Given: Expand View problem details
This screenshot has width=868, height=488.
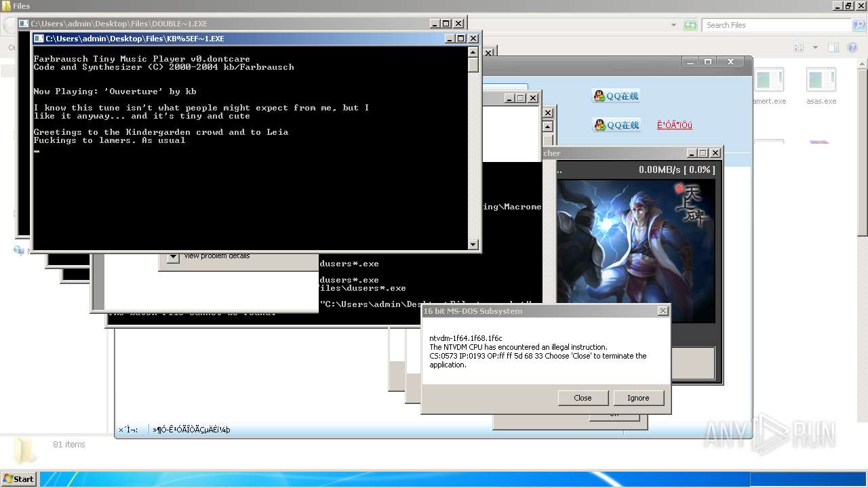Looking at the screenshot, I should [174, 257].
